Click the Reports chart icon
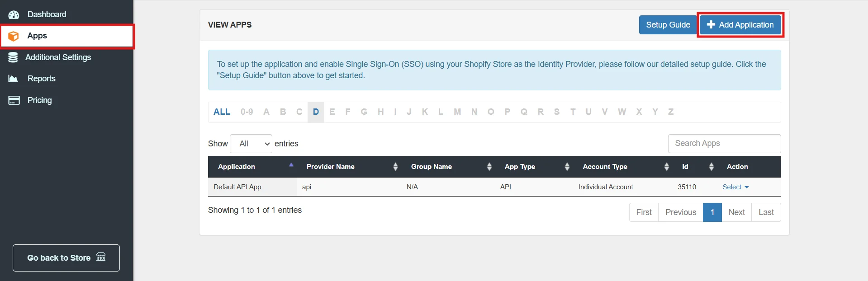This screenshot has width=868, height=281. 13,79
